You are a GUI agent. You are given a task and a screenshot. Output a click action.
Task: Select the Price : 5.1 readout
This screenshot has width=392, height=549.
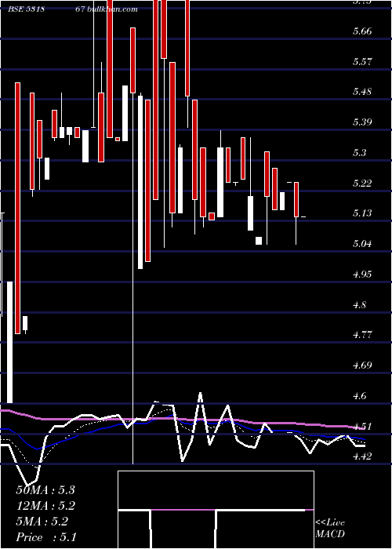[x=45, y=537]
